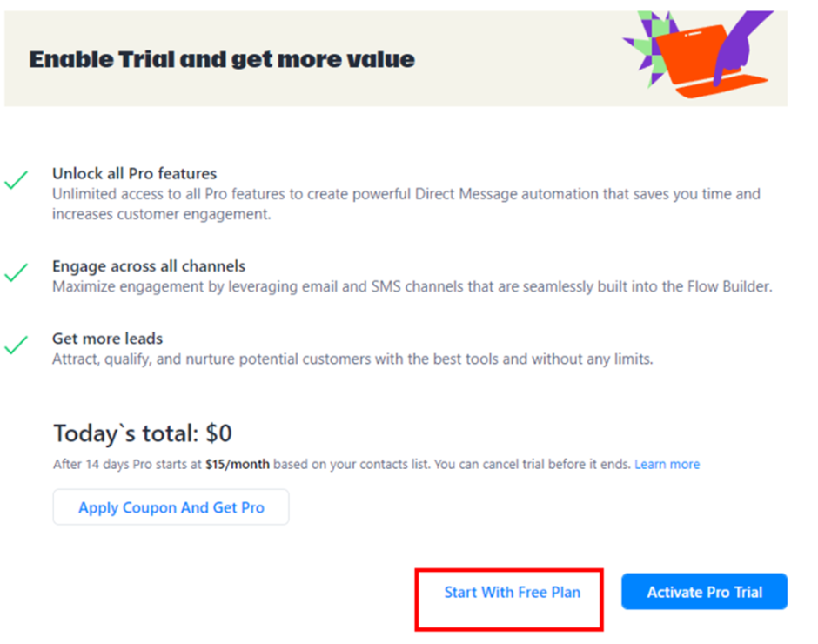The width and height of the screenshot is (818, 644).
Task: Click the attract, qualify, and nurture description
Action: [x=352, y=359]
